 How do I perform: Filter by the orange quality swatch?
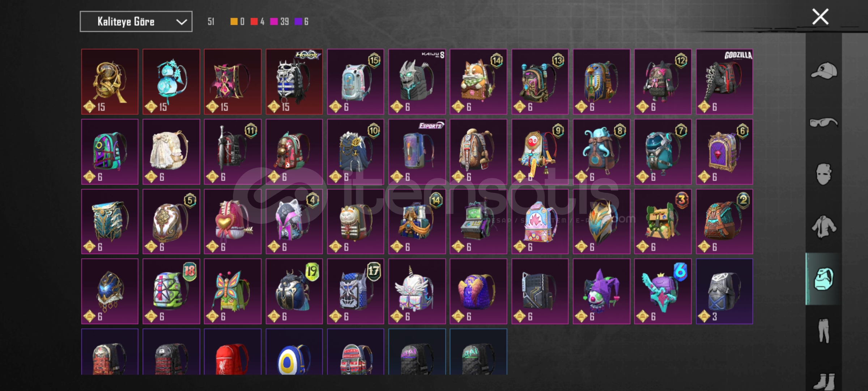pos(234,22)
